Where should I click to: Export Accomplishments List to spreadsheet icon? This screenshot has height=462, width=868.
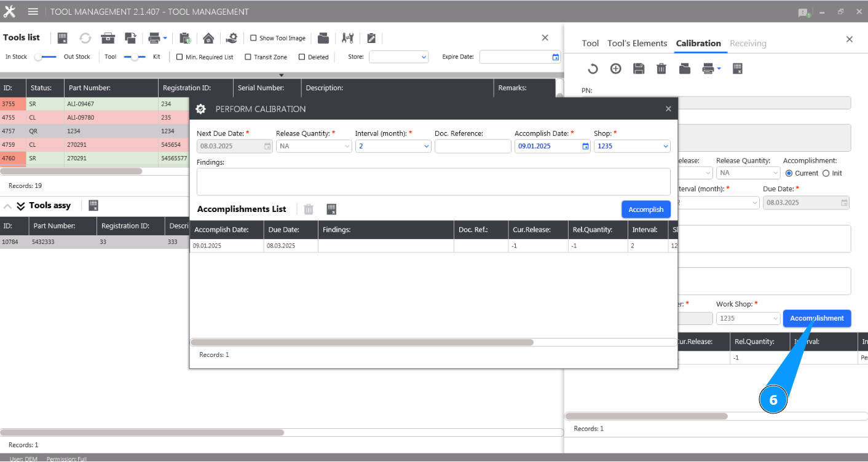pos(331,209)
